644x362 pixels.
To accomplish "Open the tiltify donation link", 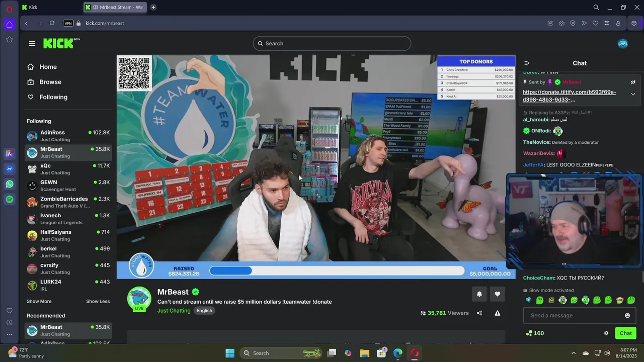I will (569, 96).
